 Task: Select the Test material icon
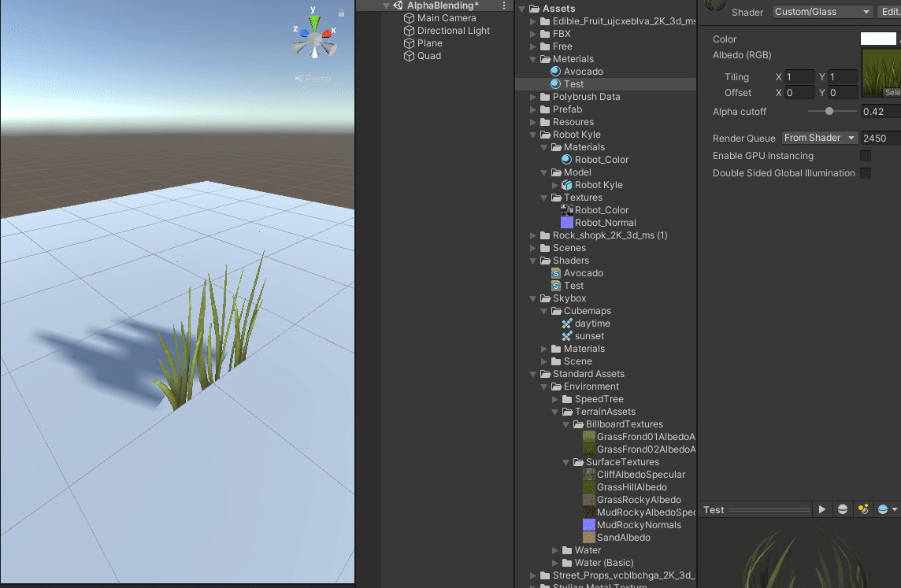(556, 84)
